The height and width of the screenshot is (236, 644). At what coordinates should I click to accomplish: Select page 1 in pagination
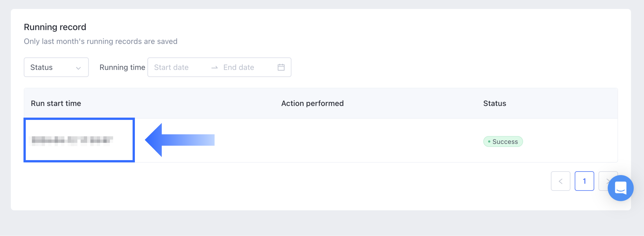[x=584, y=181]
